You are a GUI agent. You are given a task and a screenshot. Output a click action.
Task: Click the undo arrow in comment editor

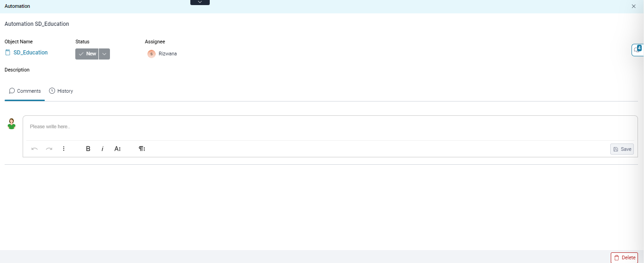tap(35, 149)
